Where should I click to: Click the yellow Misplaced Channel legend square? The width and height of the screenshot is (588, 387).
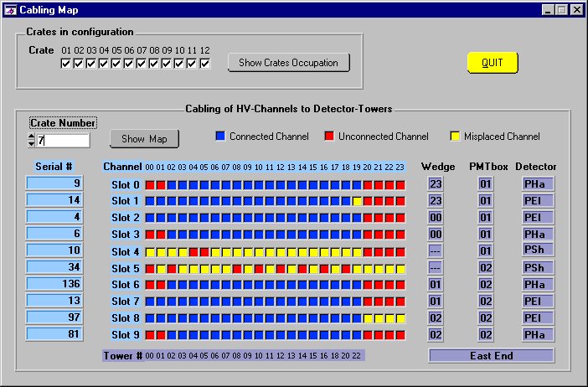[455, 137]
